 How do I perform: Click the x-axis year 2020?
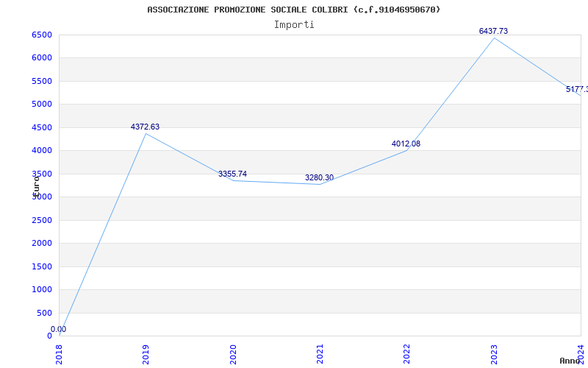233,354
